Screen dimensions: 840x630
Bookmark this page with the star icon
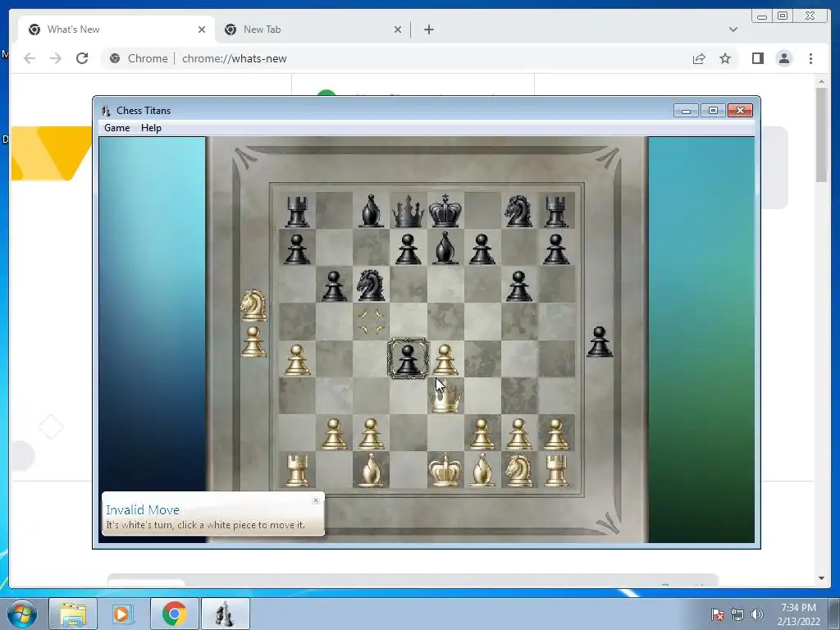[x=725, y=58]
